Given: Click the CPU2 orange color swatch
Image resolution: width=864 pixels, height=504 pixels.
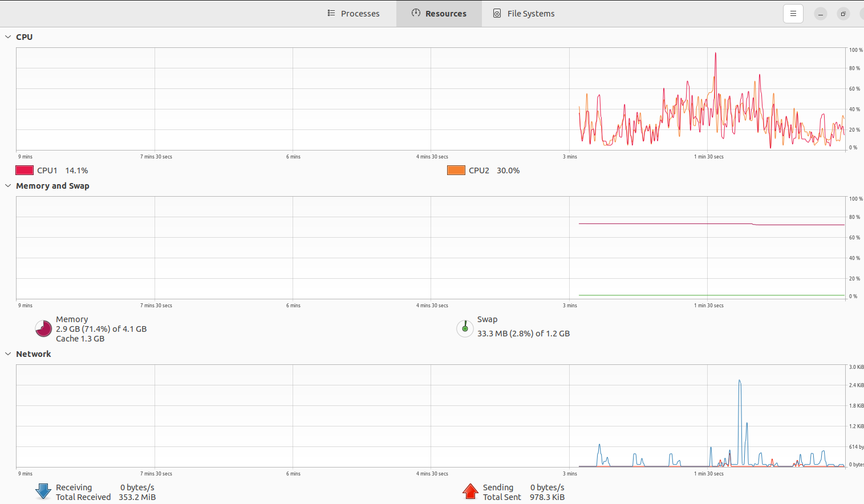Looking at the screenshot, I should tap(456, 170).
